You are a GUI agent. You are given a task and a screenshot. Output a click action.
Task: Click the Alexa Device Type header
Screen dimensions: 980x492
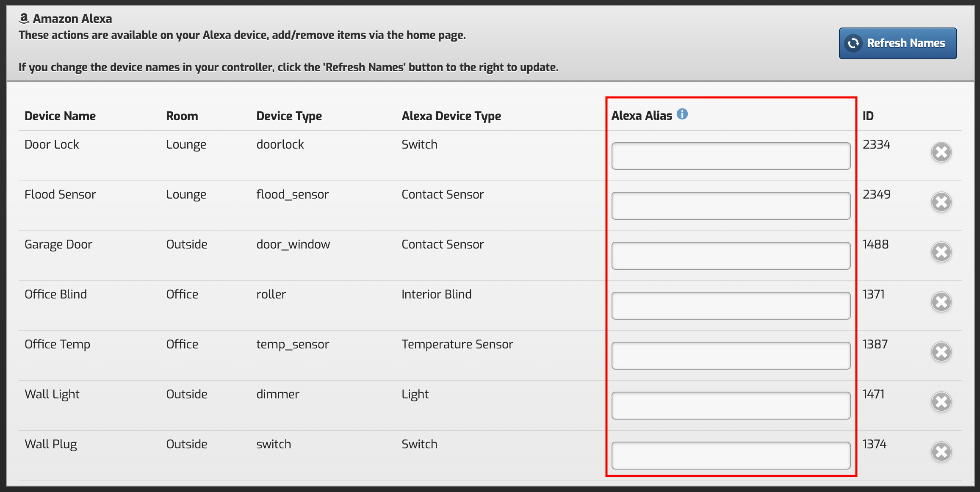pyautogui.click(x=451, y=116)
